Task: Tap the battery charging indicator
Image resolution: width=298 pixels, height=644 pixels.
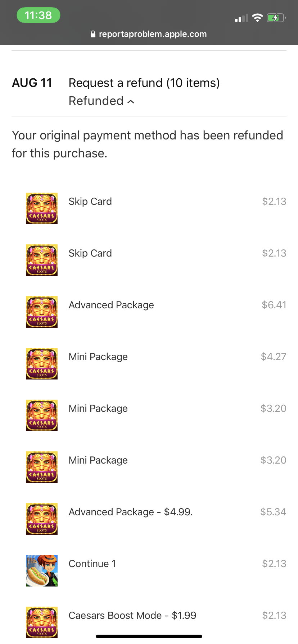Action: click(x=276, y=18)
